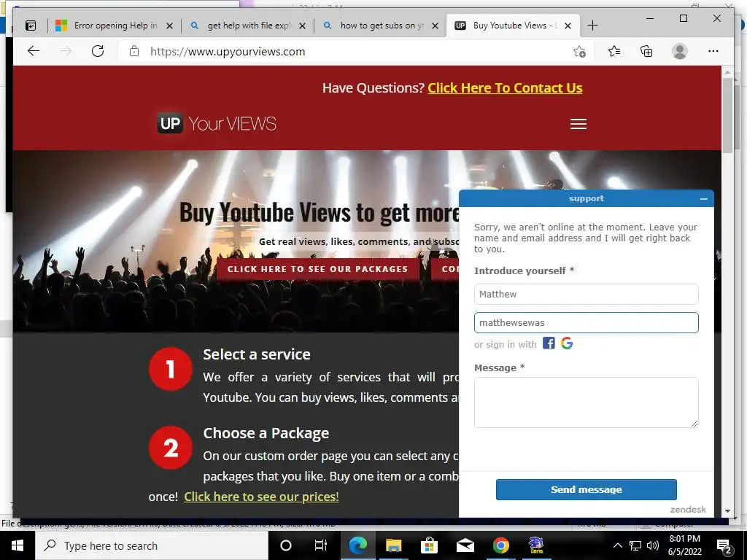Open Task View on the taskbar
Viewport: 747px width, 560px height.
[321, 545]
